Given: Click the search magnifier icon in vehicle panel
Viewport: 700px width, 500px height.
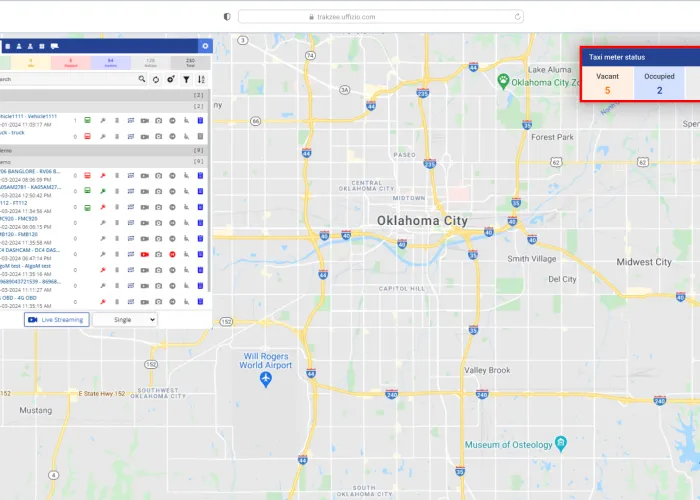Looking at the screenshot, I should pos(142,79).
